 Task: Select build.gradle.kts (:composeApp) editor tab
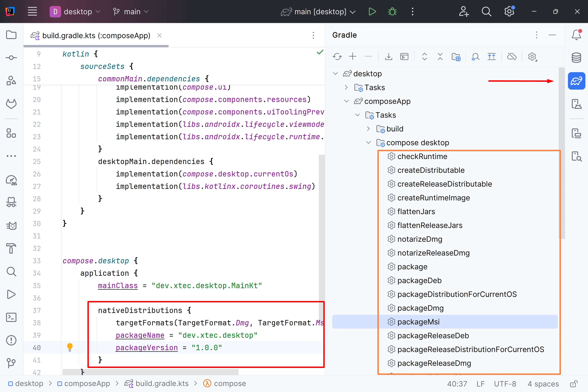(x=96, y=36)
